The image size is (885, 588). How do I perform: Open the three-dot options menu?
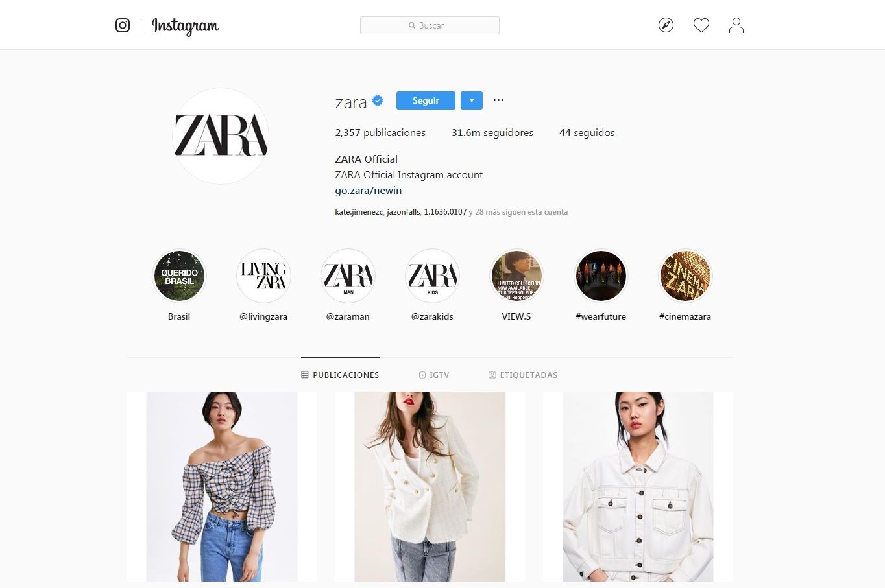point(498,100)
